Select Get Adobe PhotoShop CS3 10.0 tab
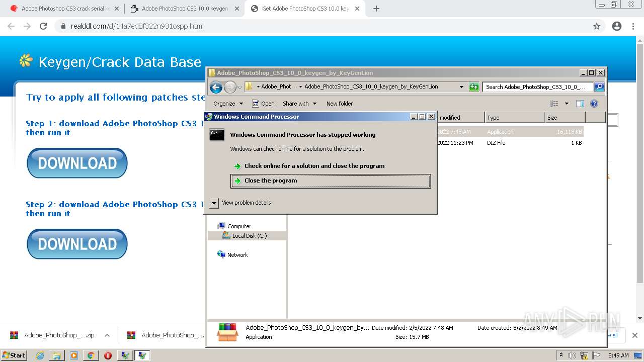This screenshot has width=644, height=362. tap(305, 9)
